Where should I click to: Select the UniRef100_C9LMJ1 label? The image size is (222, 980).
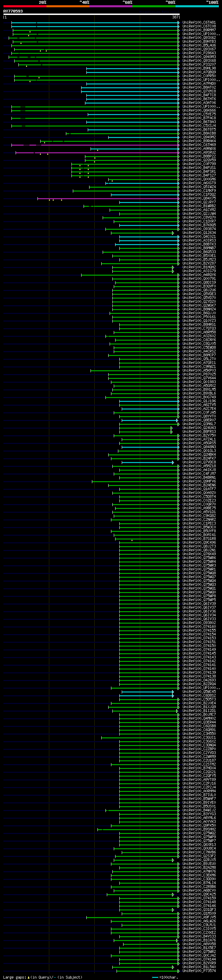click(199, 925)
